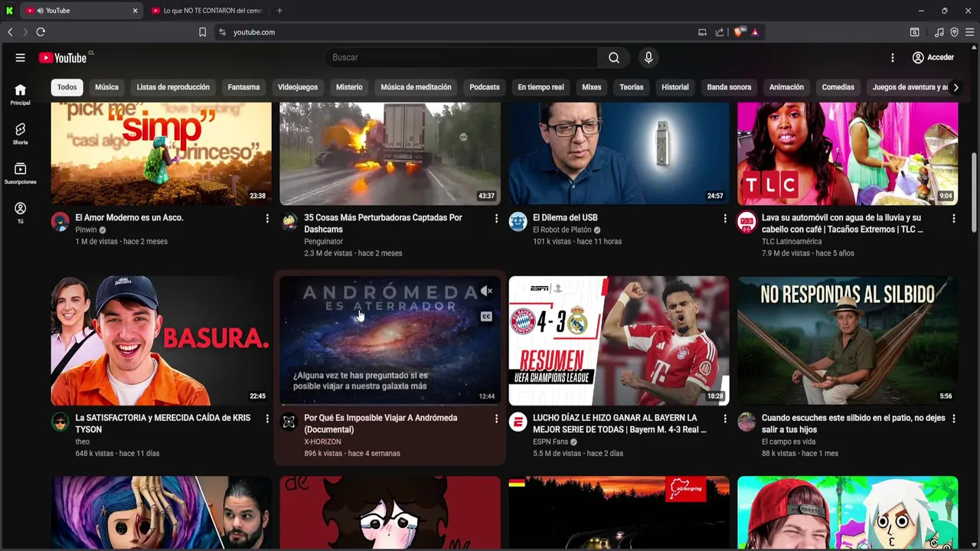Open Shorts in sidebar

21,134
